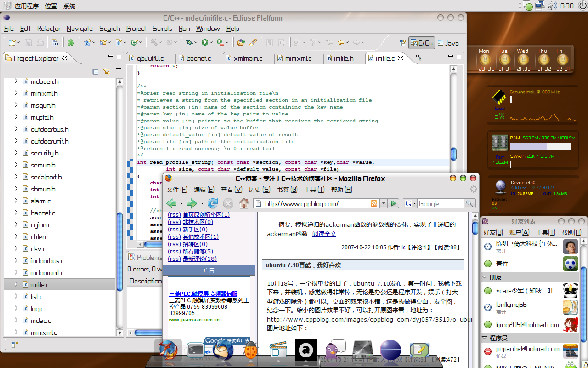Click the Firefox green Back arrow
Viewport: 588px width, 368px height.
[x=171, y=203]
